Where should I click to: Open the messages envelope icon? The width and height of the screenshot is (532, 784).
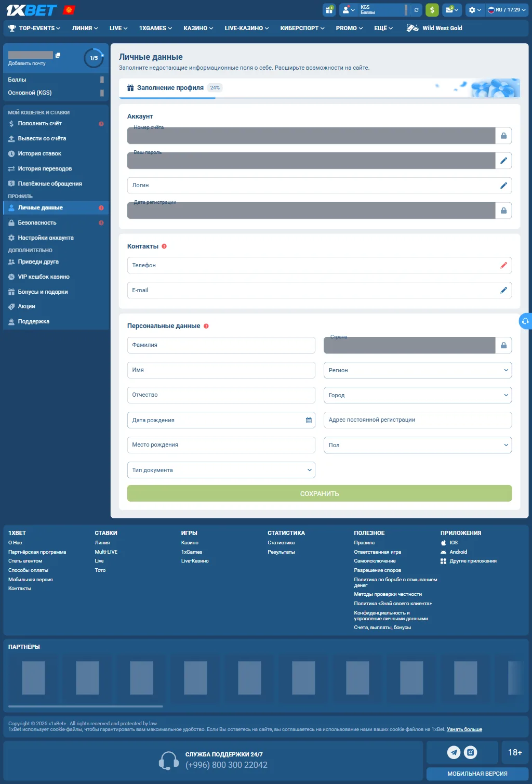(x=452, y=10)
